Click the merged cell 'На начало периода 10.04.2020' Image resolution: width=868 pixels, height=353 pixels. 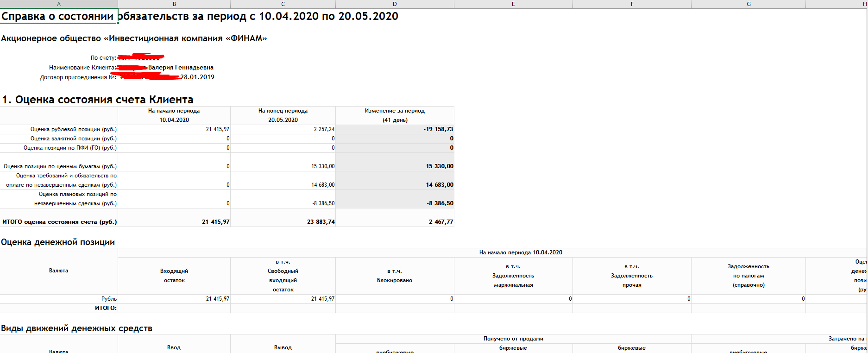(x=521, y=252)
